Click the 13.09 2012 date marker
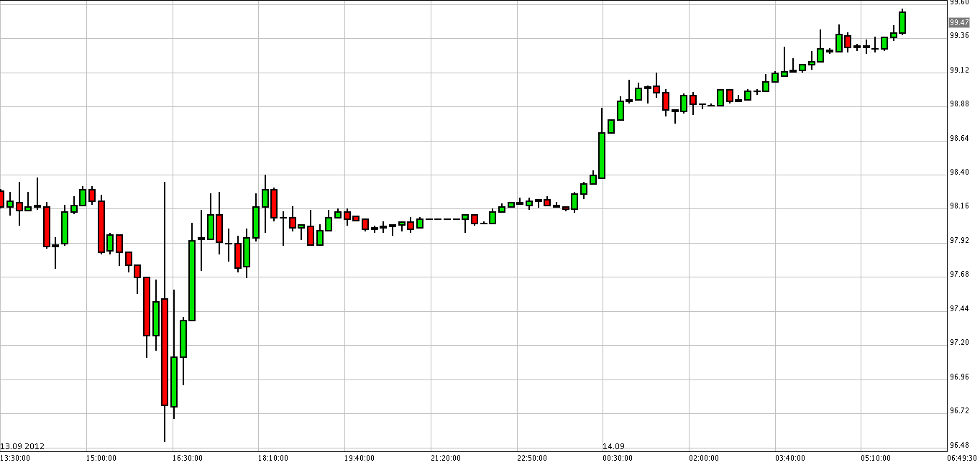 pos(22,446)
